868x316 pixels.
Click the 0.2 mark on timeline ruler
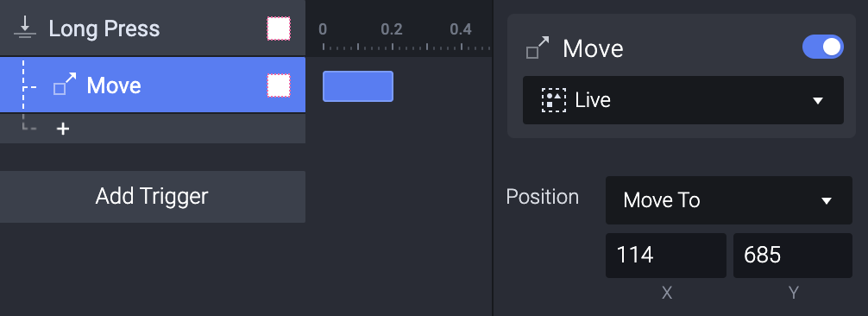click(392, 28)
